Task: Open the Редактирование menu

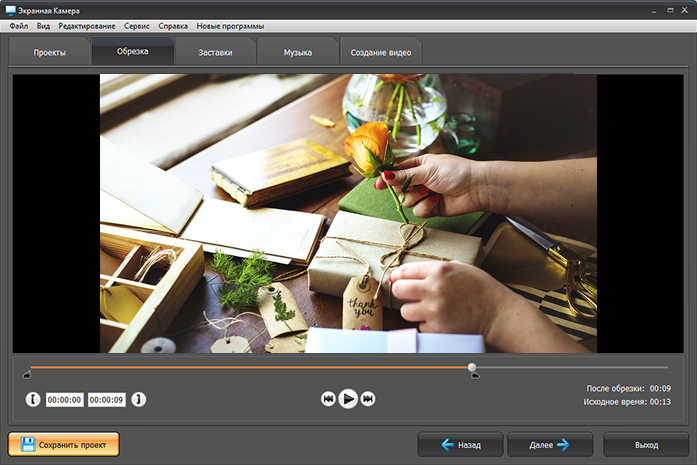Action: [x=86, y=24]
